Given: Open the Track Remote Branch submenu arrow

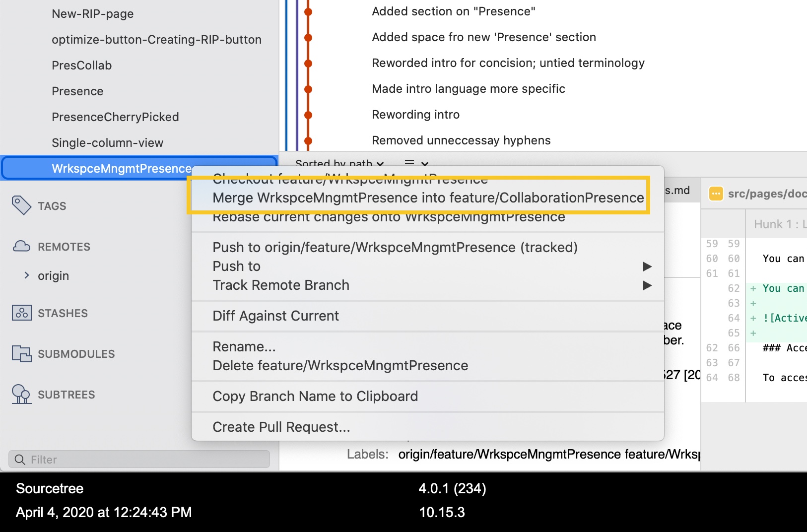Looking at the screenshot, I should pos(647,285).
